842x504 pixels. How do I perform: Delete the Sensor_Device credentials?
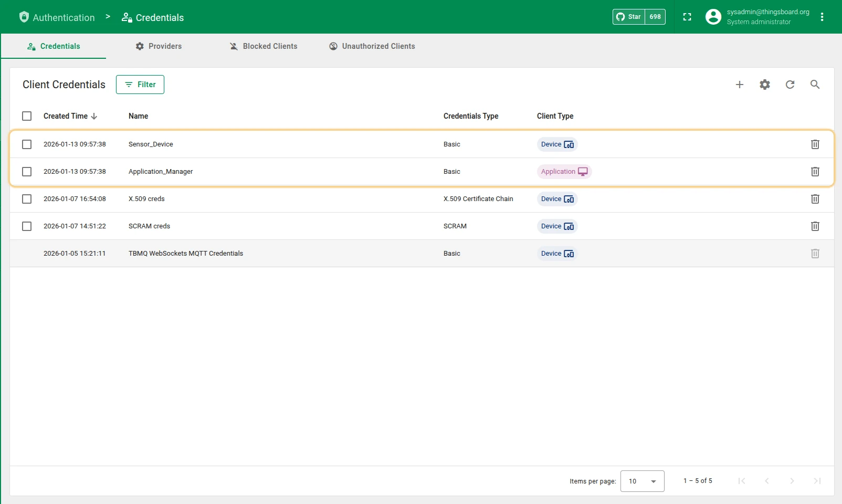pyautogui.click(x=815, y=144)
